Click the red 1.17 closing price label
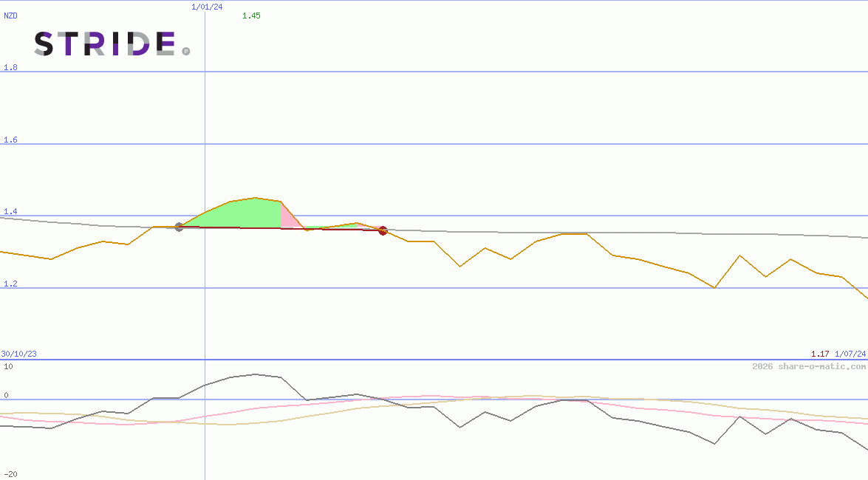Screen dimensions: 868x480 820,354
